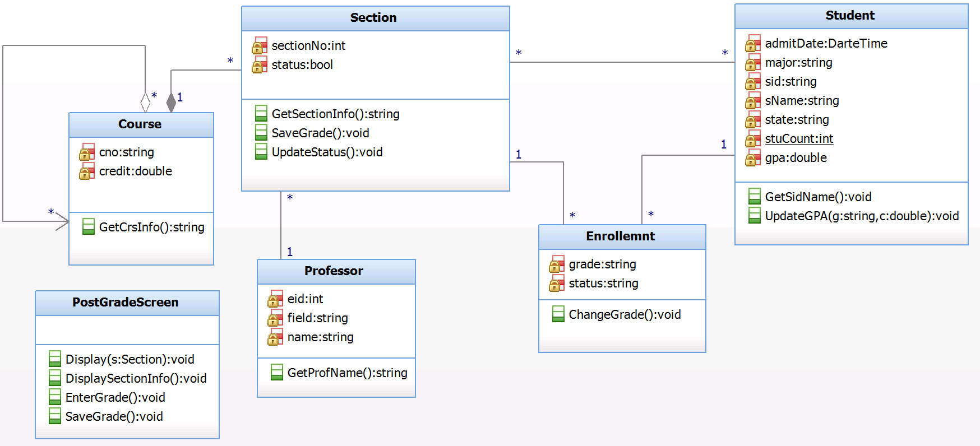This screenshot has width=980, height=446.
Task: Click the operation icon beside GetCrsInfo():string
Action: pyautogui.click(x=89, y=226)
